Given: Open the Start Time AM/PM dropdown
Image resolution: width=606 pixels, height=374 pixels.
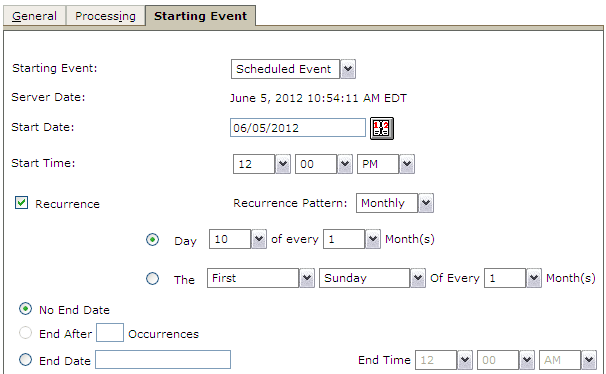Looking at the screenshot, I should click(385, 164).
